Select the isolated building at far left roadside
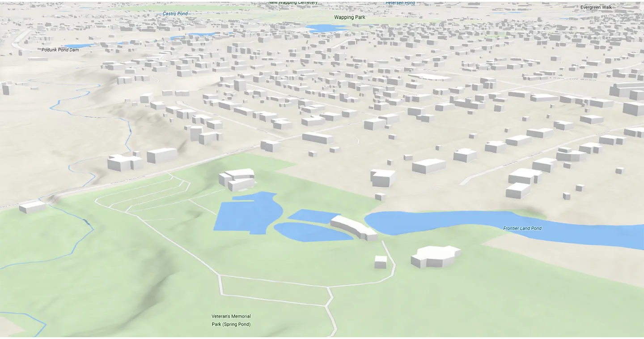The image size is (644, 339). point(32,207)
